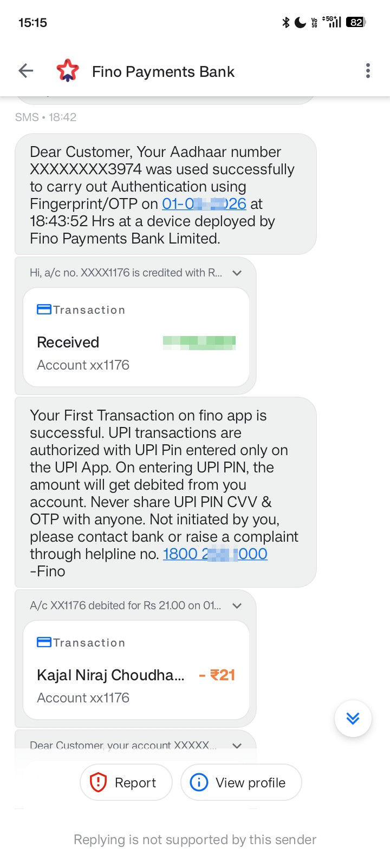The height and width of the screenshot is (868, 390).
Task: Tap the red shield Report icon
Action: pyautogui.click(x=98, y=782)
